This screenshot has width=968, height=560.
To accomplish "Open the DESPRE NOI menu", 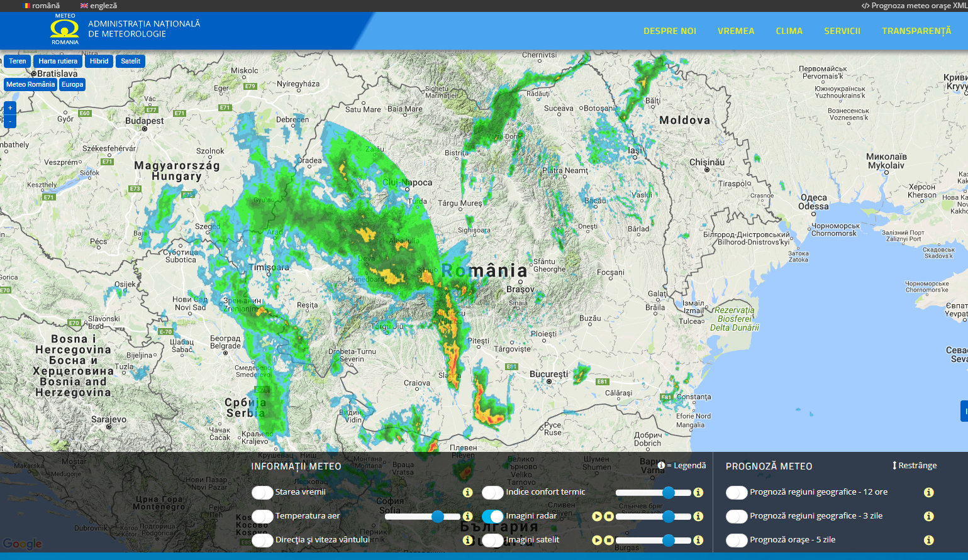I will pyautogui.click(x=670, y=31).
